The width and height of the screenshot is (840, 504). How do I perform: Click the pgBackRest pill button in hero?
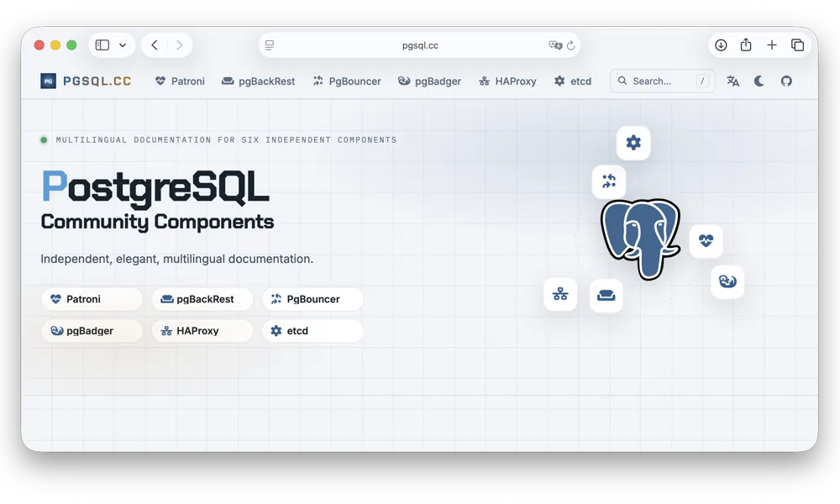click(202, 299)
